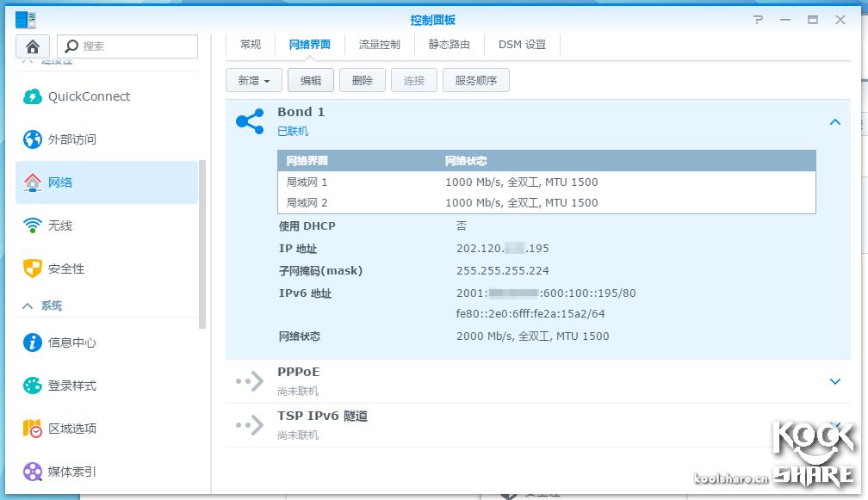This screenshot has width=868, height=500.
Task: Click inside the 搜索 search field
Action: tap(129, 46)
